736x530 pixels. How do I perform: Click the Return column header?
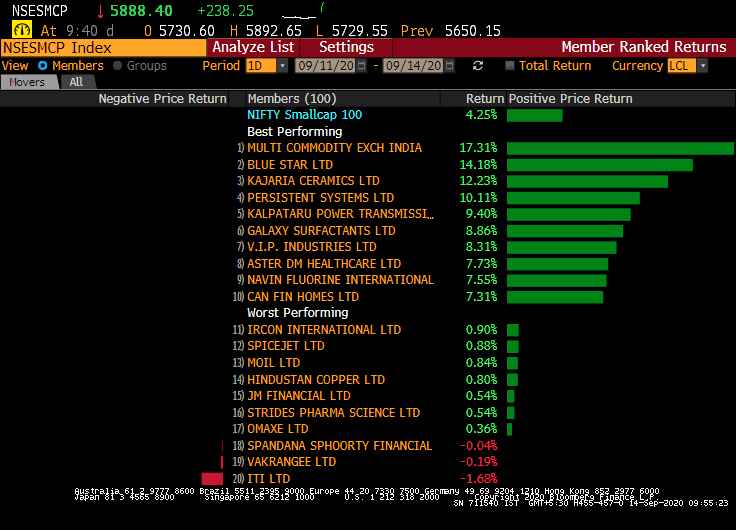click(x=485, y=99)
